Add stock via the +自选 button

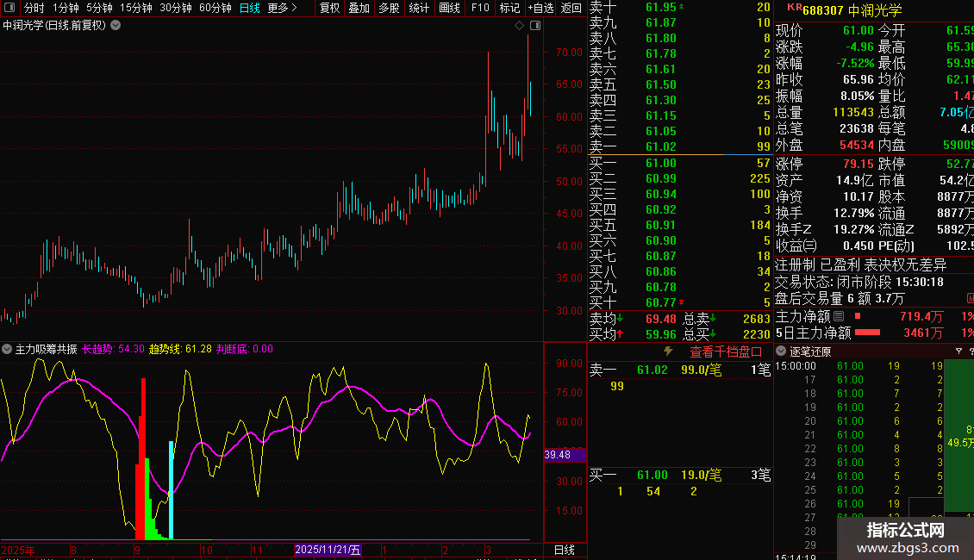pos(540,8)
